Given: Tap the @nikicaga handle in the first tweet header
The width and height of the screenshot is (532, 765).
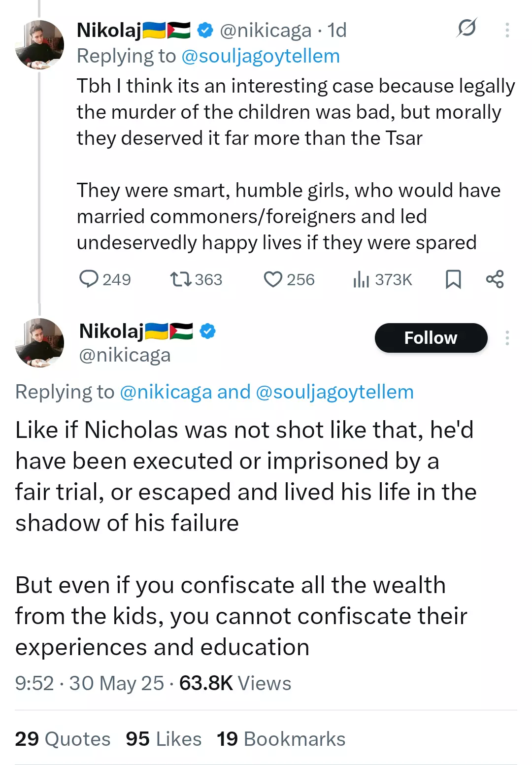Looking at the screenshot, I should 266,31.
